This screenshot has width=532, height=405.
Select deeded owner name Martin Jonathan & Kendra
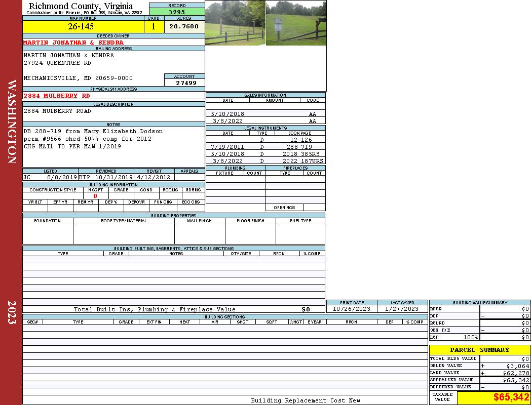pyautogui.click(x=73, y=43)
